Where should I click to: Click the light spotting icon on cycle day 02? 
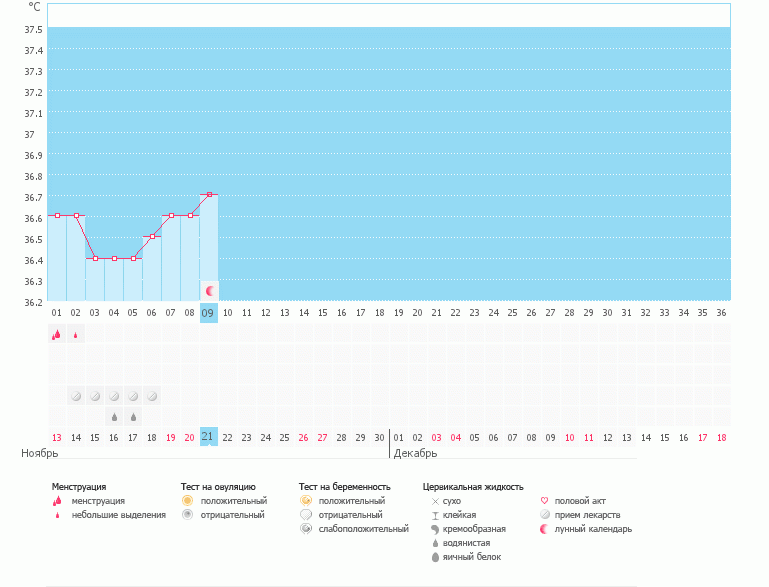pyautogui.click(x=76, y=336)
